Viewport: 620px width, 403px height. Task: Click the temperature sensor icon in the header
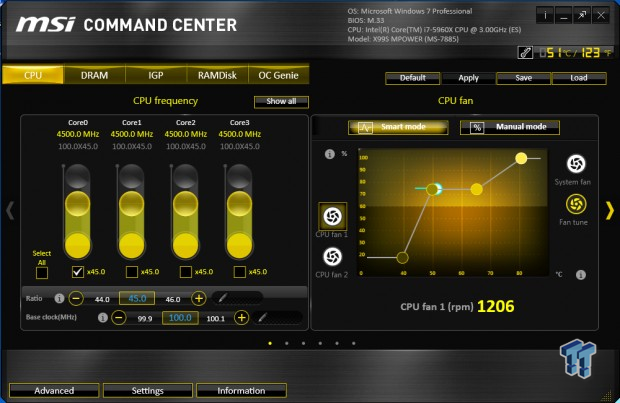click(525, 53)
